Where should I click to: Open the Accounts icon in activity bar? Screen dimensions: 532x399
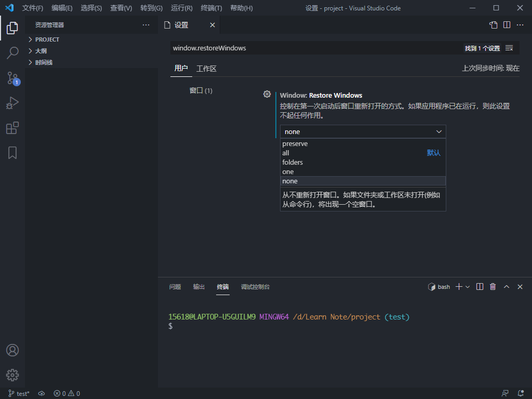point(12,350)
